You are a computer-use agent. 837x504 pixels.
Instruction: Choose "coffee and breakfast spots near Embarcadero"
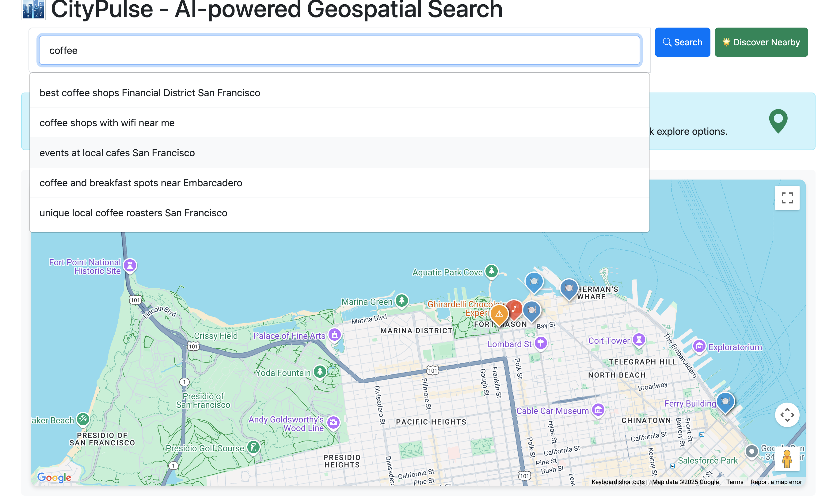tap(141, 183)
